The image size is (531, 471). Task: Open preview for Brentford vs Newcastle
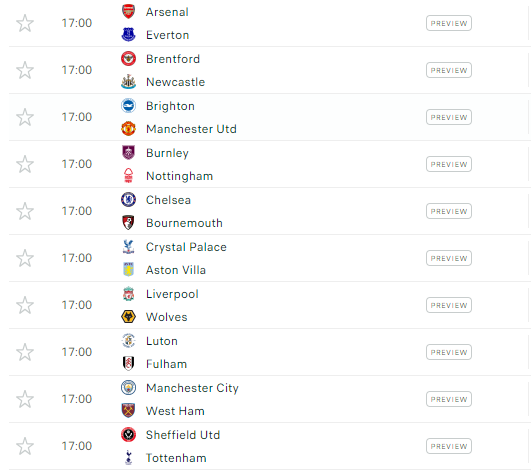click(449, 70)
